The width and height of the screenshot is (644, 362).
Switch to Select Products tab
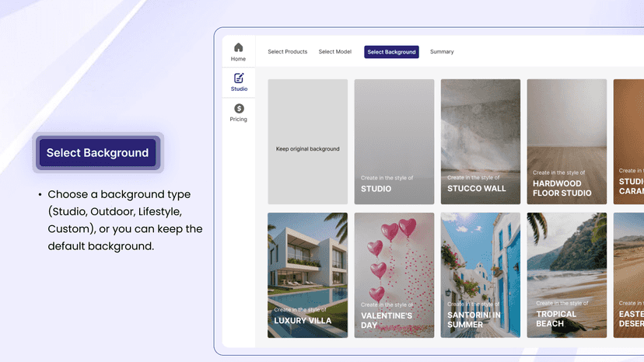tap(288, 52)
